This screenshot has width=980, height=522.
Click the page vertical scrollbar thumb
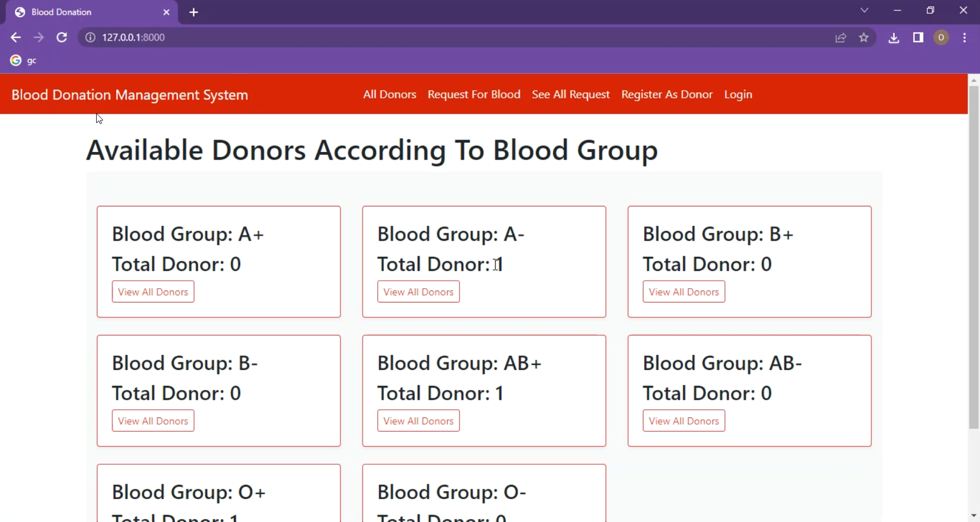click(974, 257)
